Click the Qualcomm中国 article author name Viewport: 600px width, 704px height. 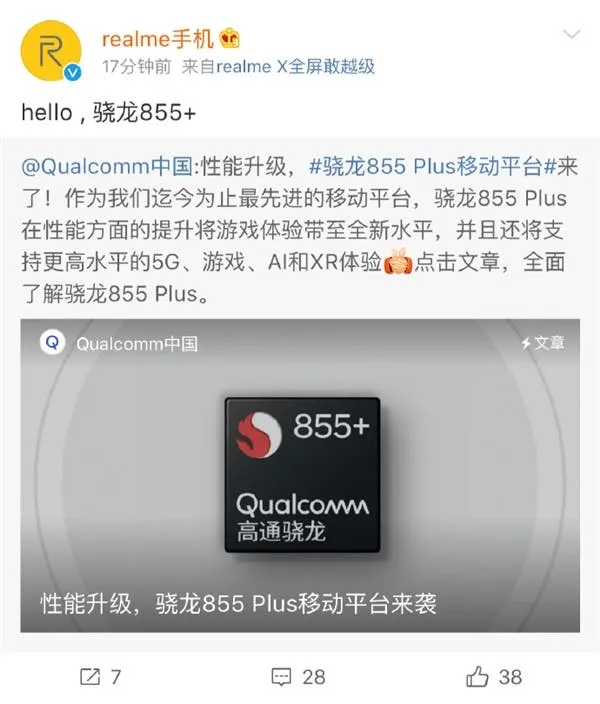[137, 344]
